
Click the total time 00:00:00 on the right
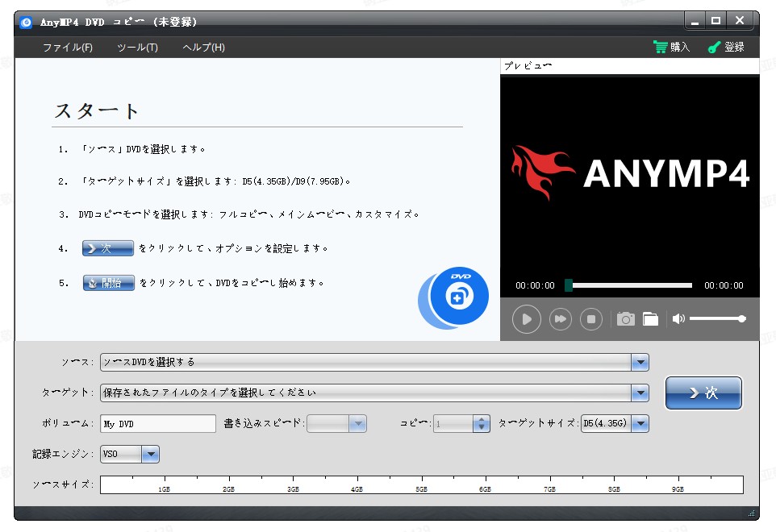click(724, 285)
